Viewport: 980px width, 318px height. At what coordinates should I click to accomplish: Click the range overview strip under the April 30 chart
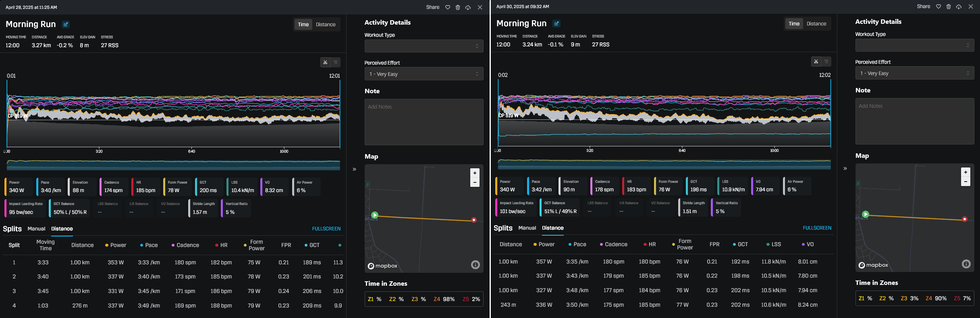coord(664,164)
